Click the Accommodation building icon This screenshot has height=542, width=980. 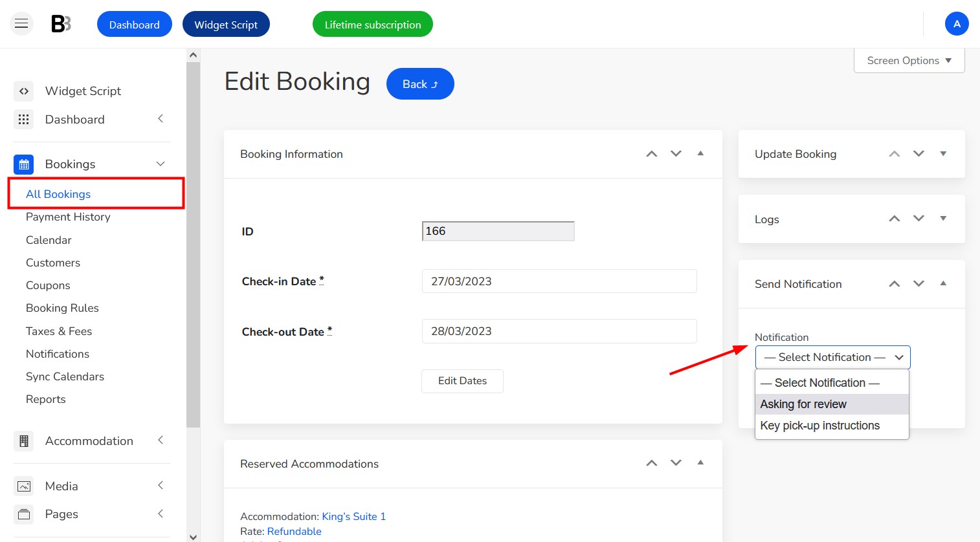click(x=24, y=441)
